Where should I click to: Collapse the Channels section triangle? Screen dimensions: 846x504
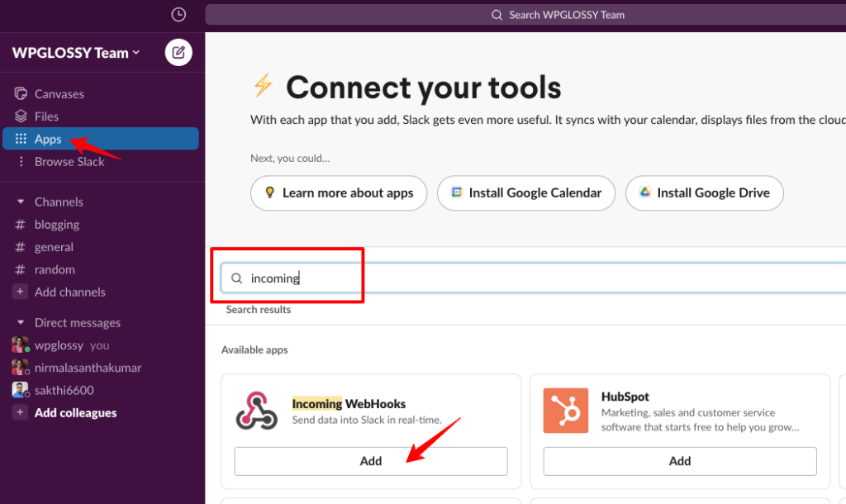click(21, 202)
